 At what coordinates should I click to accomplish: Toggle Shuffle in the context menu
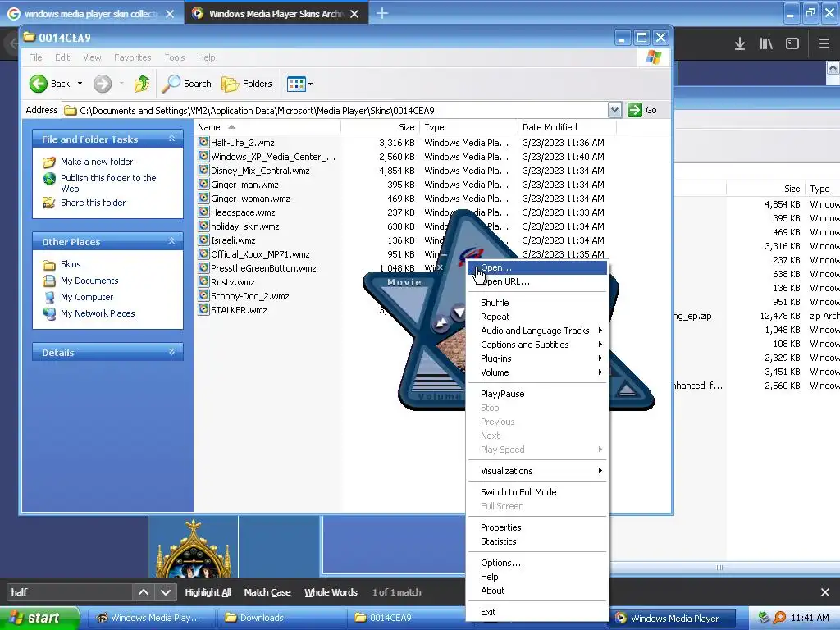pos(538,303)
